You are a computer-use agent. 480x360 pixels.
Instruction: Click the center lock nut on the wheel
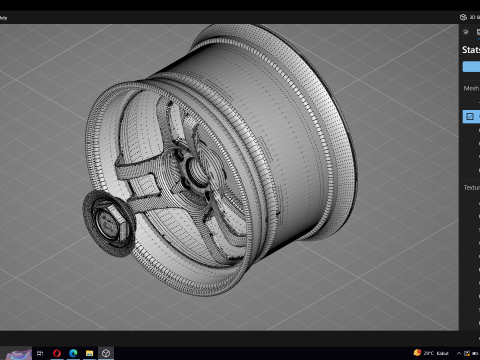109,222
